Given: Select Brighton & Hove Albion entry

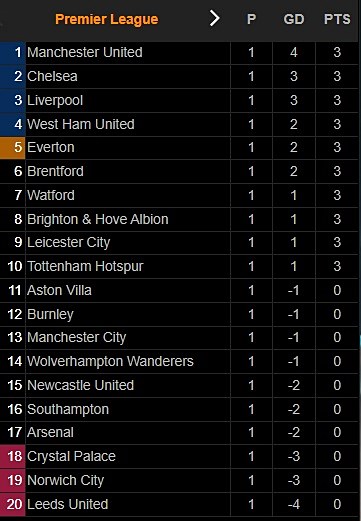Looking at the screenshot, I should point(98,219).
